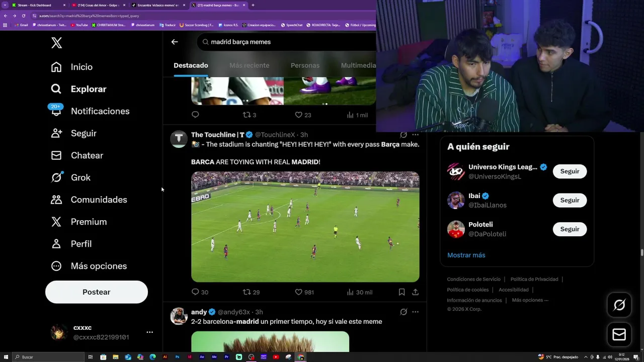Expand Más opciones in the sidebar
This screenshot has width=644, height=362.
[x=89, y=266]
